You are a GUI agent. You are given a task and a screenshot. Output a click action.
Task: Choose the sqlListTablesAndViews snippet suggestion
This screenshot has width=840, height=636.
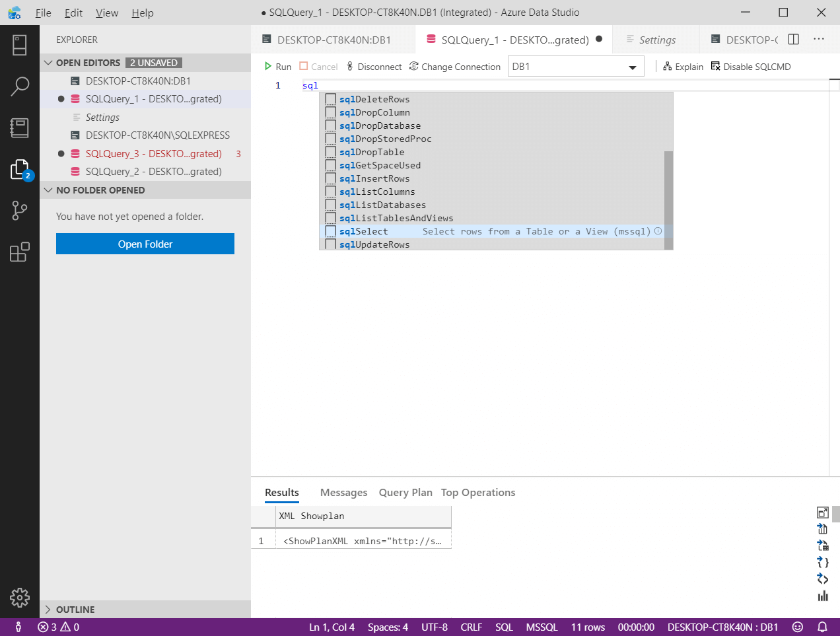point(492,218)
